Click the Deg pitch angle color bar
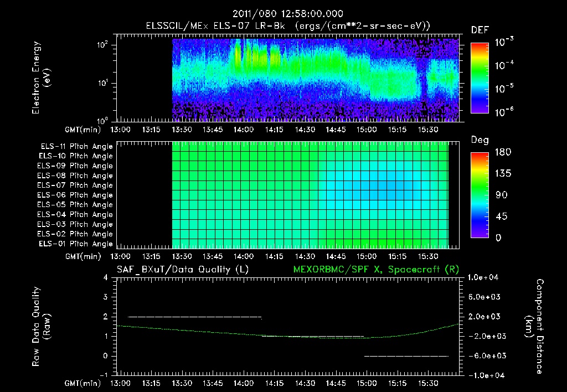567x392 pixels. pos(480,195)
